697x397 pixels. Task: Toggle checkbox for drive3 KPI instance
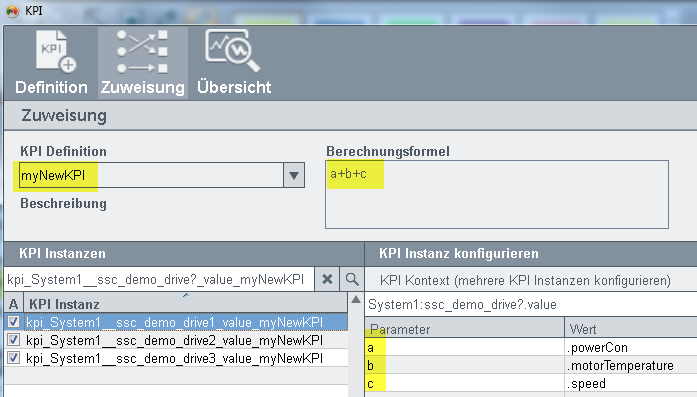click(x=13, y=358)
